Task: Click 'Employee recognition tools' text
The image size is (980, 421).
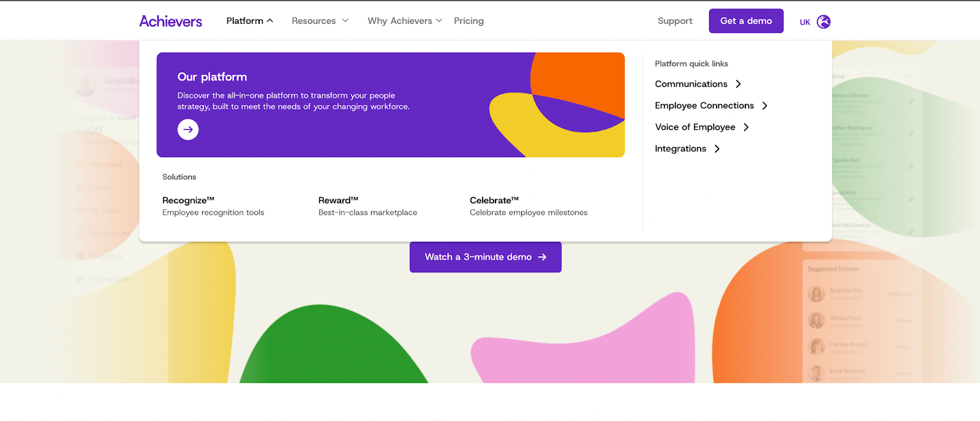Action: click(213, 212)
